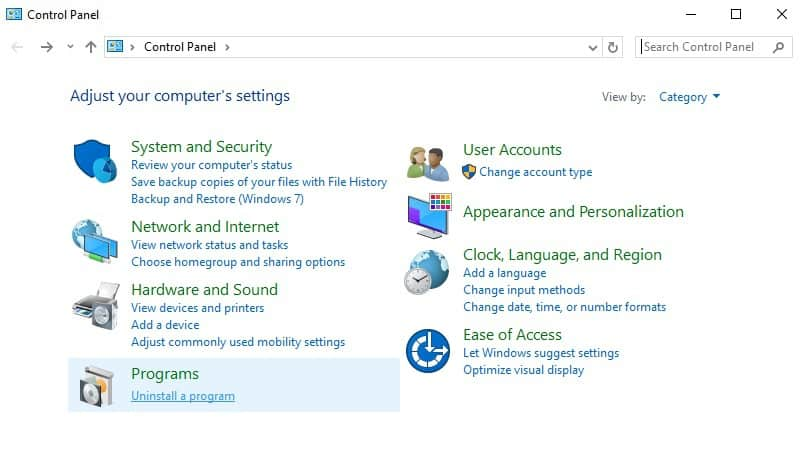Click the back arrow navigation button
Screen dimensions: 804x464
17,47
